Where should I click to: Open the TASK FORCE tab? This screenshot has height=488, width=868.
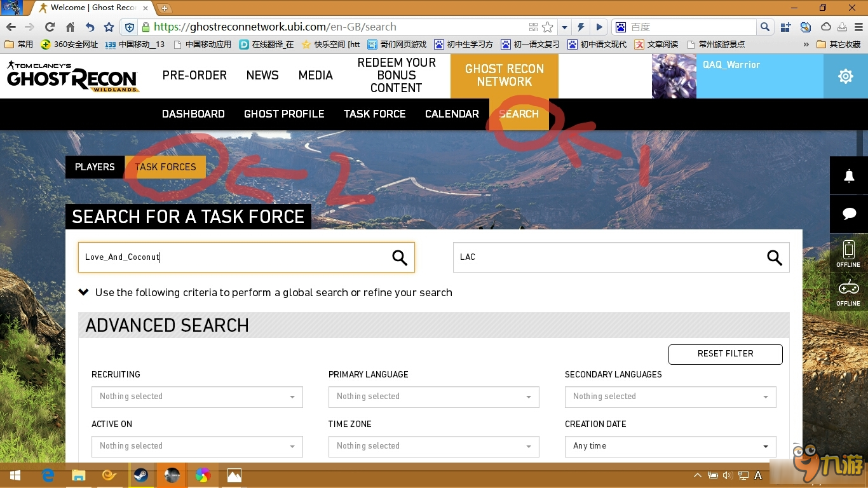pyautogui.click(x=374, y=114)
